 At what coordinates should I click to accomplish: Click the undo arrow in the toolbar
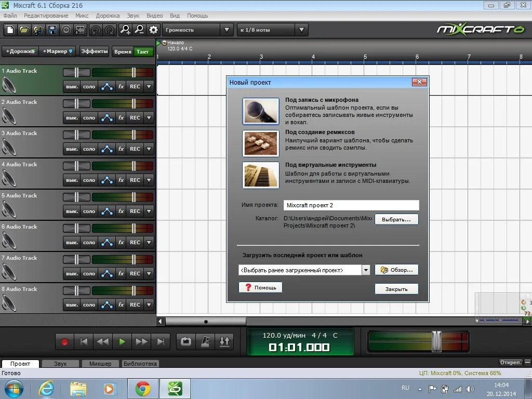click(x=96, y=30)
